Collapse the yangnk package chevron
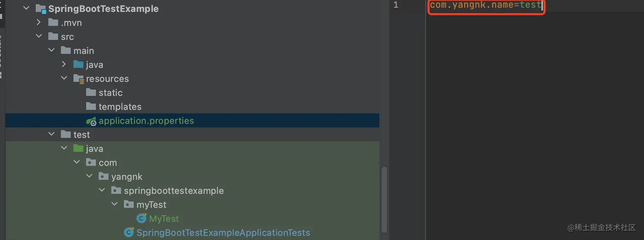This screenshot has height=240, width=644. 89,176
